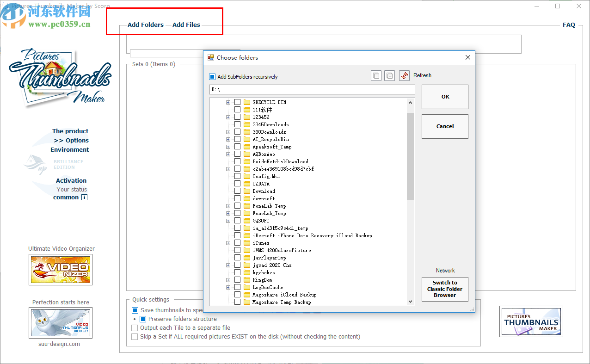Expand the GQSOFT tree node

pyautogui.click(x=228, y=221)
